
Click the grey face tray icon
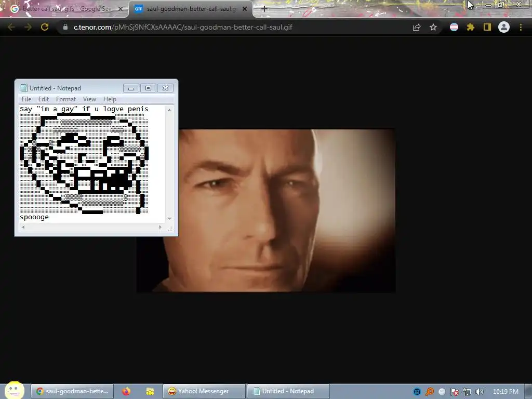442,392
